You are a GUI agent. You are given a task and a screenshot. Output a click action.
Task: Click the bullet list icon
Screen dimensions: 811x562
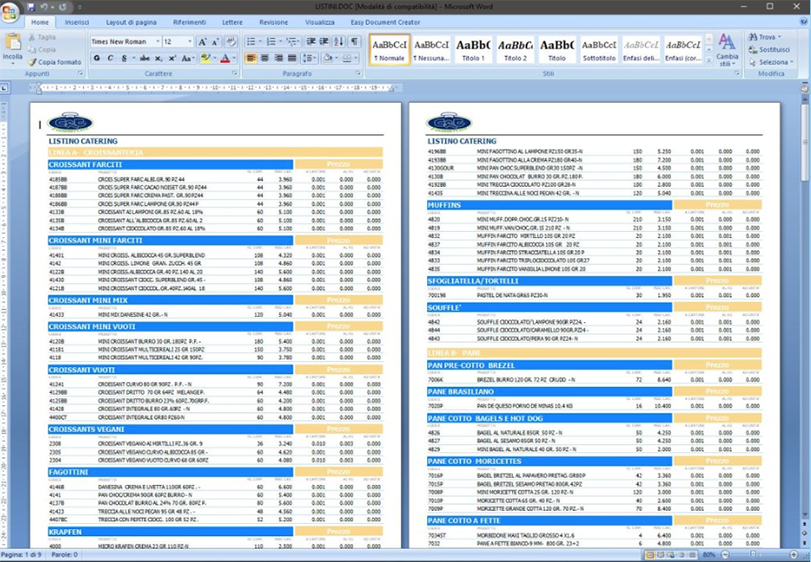(251, 42)
